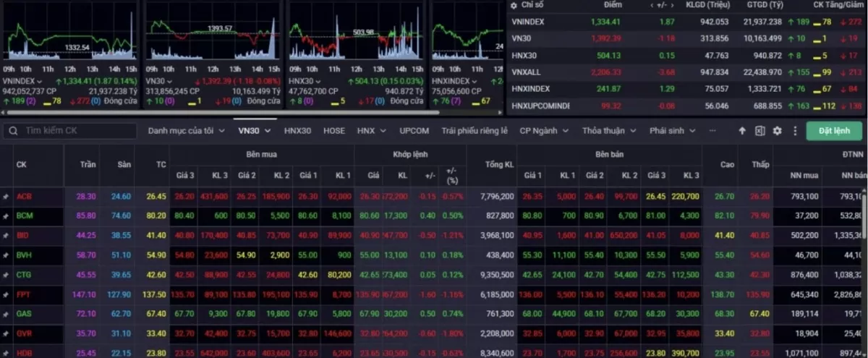This screenshot has width=868, height=358.
Task: Open Danh mục của tôi dropdown
Action: [187, 131]
